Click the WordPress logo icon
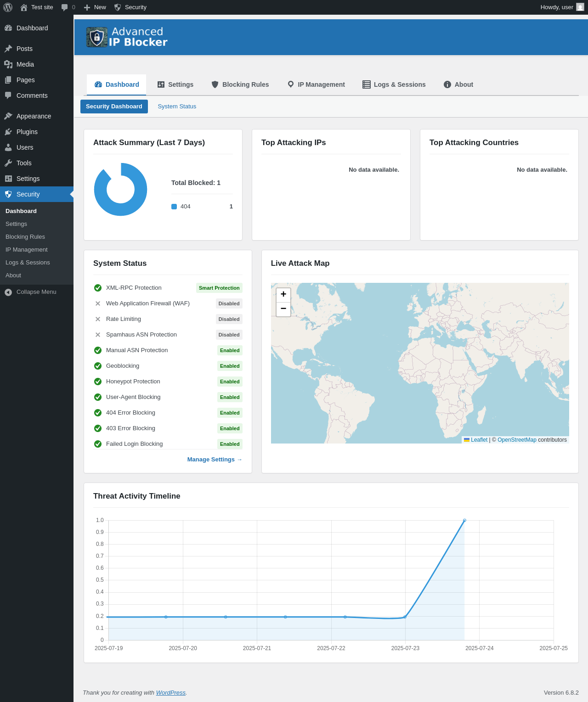The height and width of the screenshot is (702, 588). [x=8, y=7]
